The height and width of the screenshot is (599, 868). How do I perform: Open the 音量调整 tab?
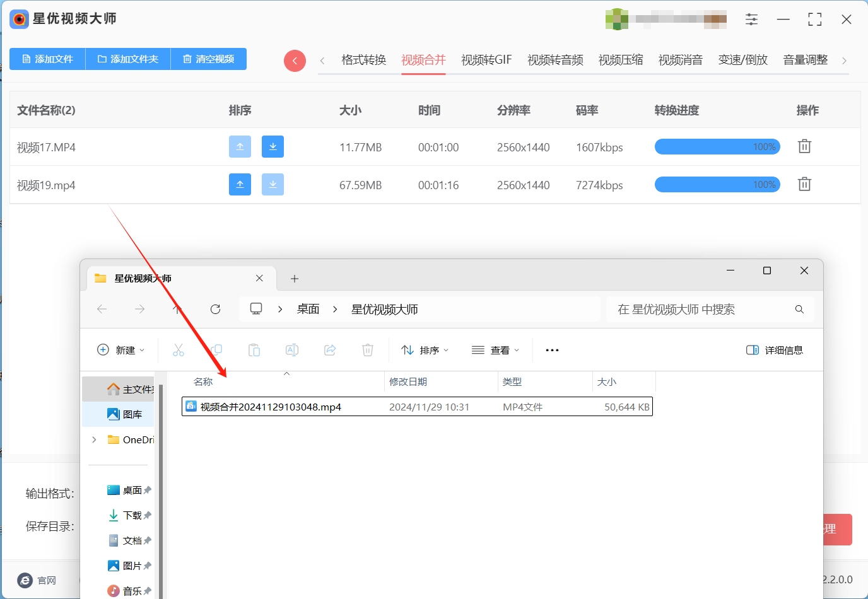point(806,60)
